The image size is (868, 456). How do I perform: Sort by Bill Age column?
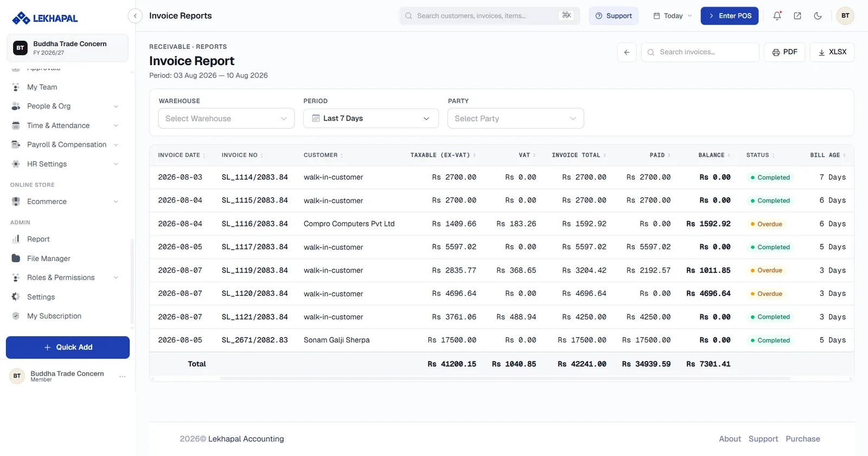point(828,155)
